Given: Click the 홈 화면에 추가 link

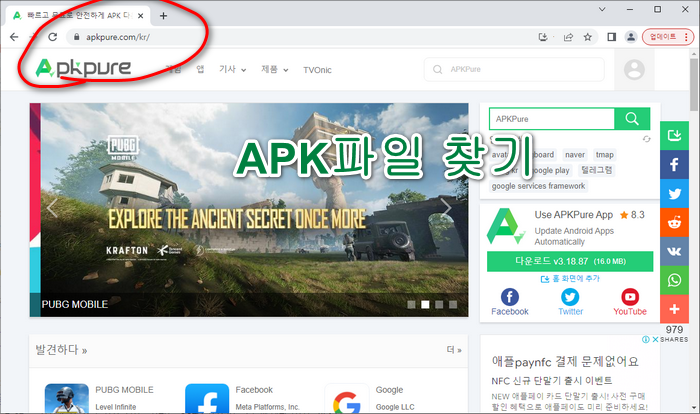Looking at the screenshot, I should pyautogui.click(x=570, y=279).
